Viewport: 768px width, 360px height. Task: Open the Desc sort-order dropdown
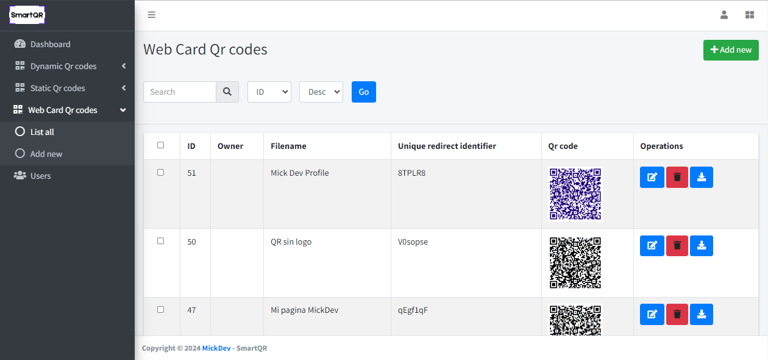pos(321,92)
